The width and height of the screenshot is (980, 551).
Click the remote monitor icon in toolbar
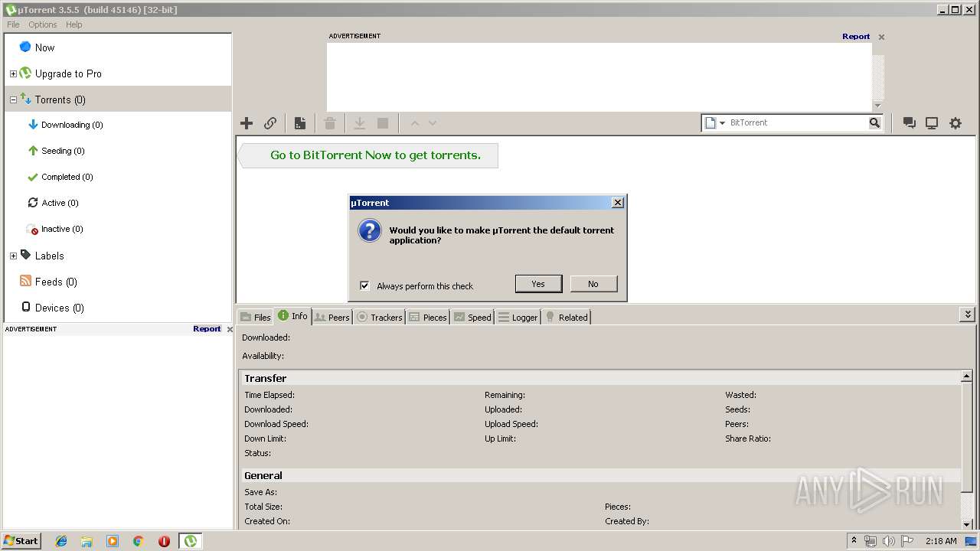(932, 123)
